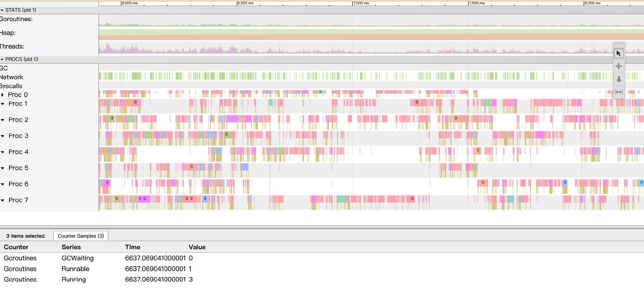Activate the arrow selection mouse mode
Image resolution: width=644 pixels, height=292 pixels.
(619, 54)
